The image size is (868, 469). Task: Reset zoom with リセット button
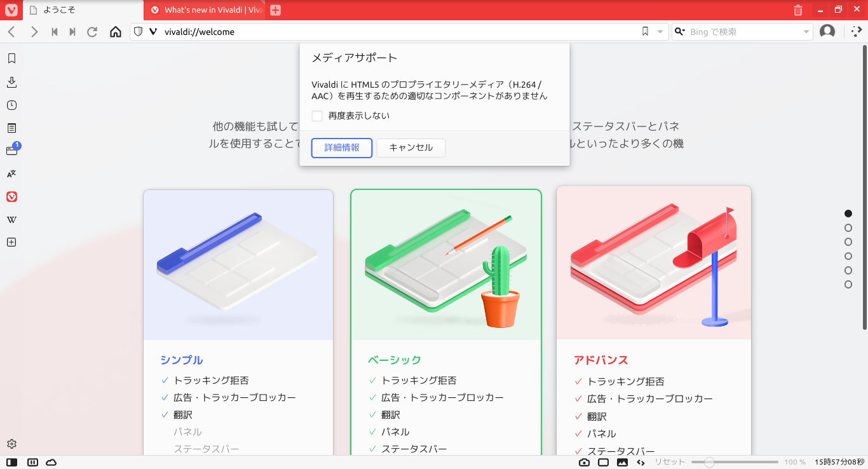point(670,462)
